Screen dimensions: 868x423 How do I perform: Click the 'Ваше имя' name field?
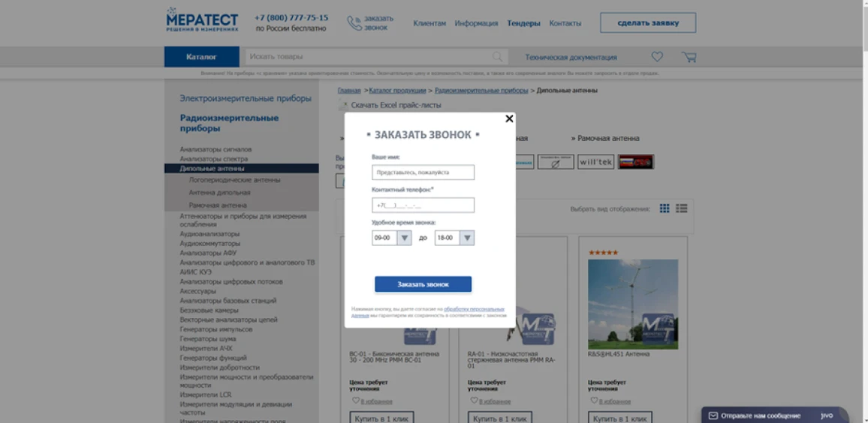click(x=423, y=172)
